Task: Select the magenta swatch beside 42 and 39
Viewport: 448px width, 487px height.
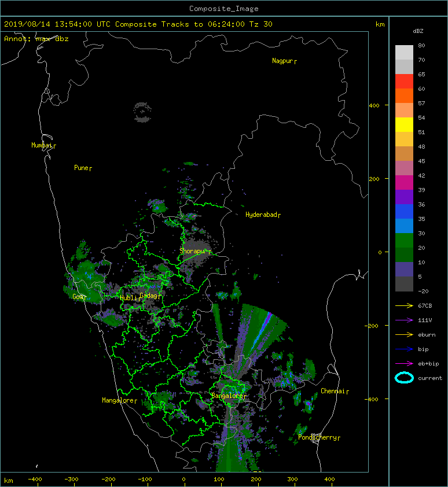Action: (x=404, y=183)
